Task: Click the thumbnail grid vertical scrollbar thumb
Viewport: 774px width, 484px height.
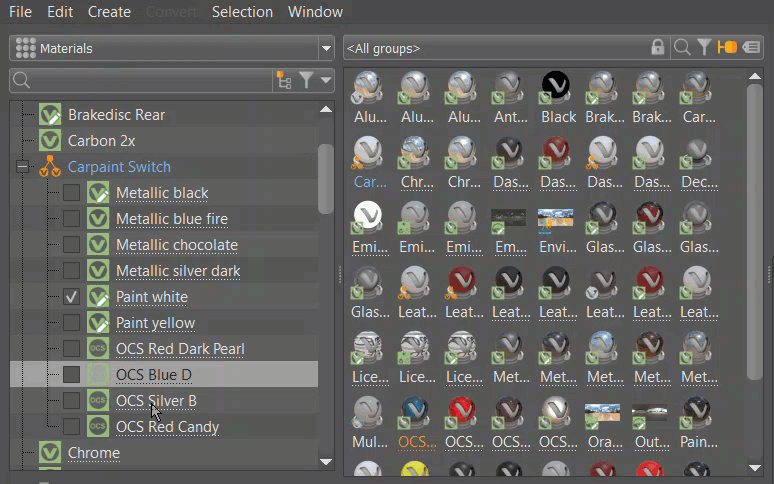Action: 755,232
